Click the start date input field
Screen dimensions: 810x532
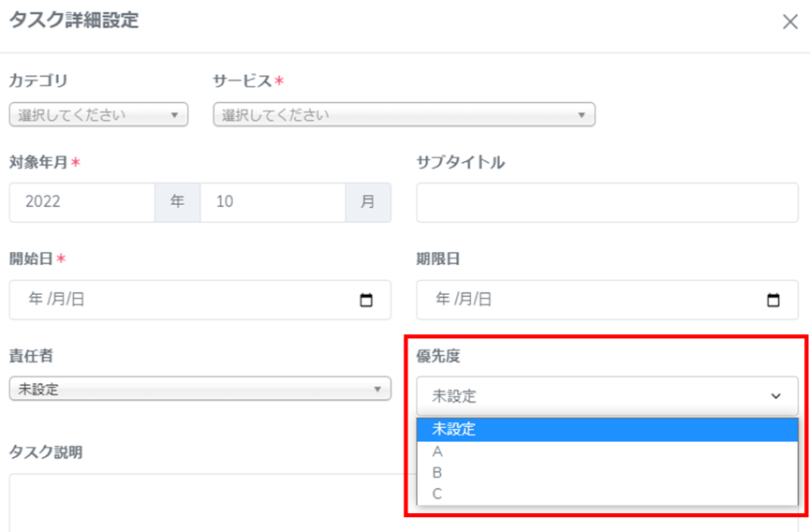pos(178,301)
